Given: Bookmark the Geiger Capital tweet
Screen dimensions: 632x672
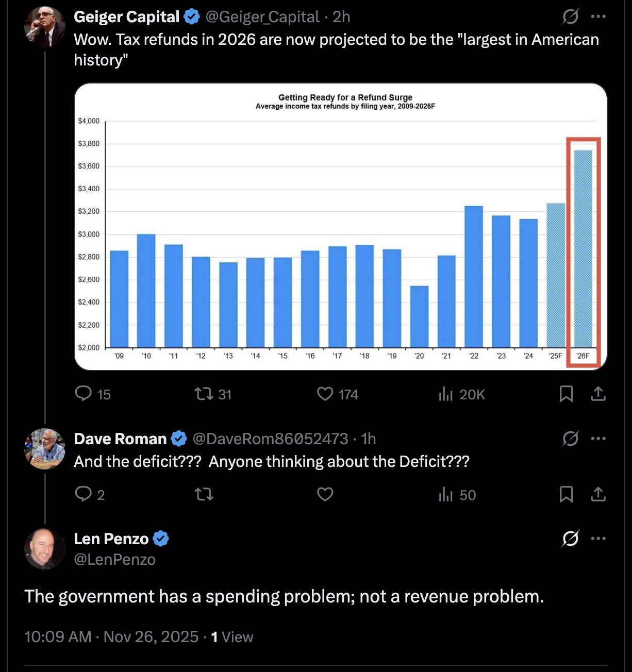Looking at the screenshot, I should tap(566, 394).
